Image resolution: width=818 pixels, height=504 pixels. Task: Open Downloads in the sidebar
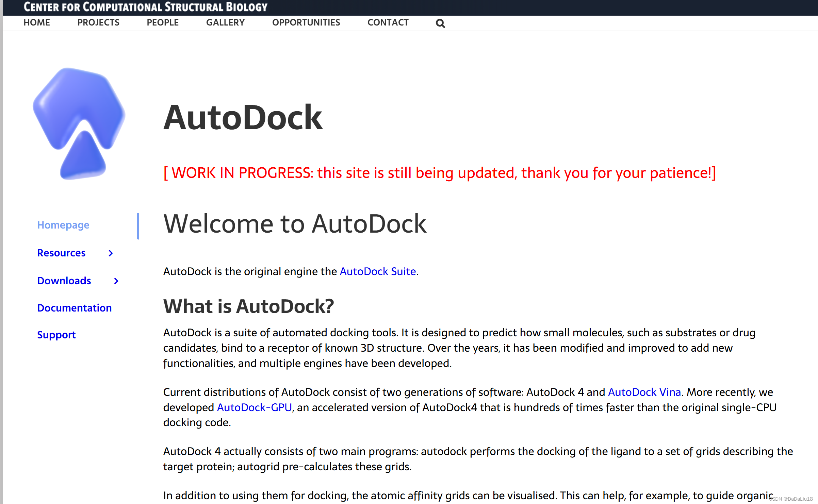tap(64, 281)
